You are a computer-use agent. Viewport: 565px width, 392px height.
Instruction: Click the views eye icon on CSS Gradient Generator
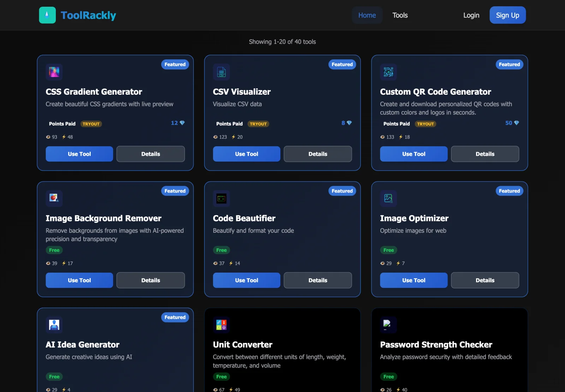click(48, 137)
